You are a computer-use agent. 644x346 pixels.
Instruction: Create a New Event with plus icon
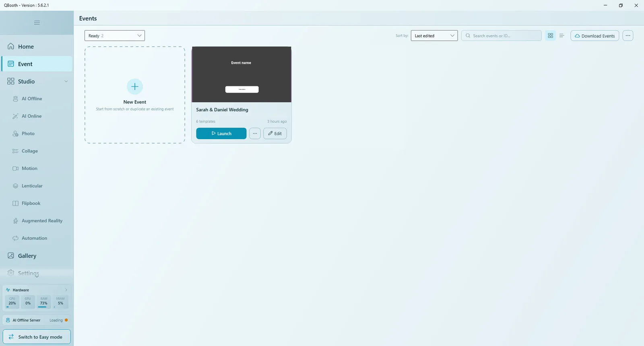(x=135, y=86)
